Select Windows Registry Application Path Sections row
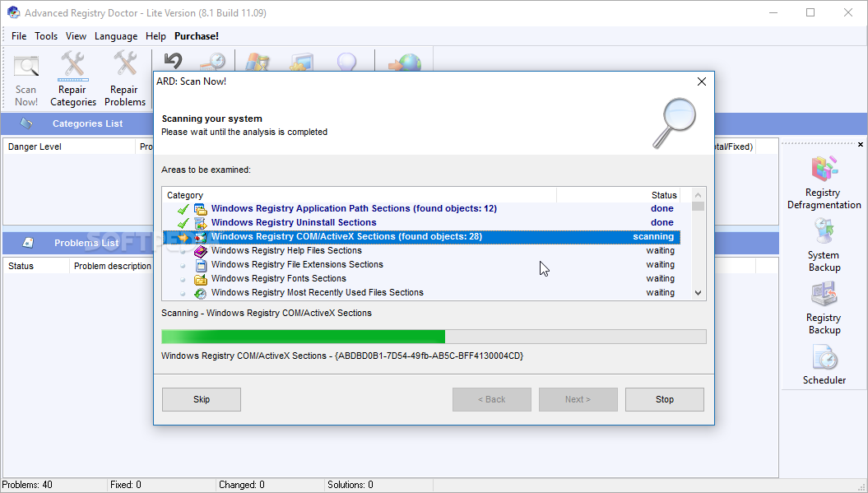This screenshot has width=868, height=493. [421, 209]
